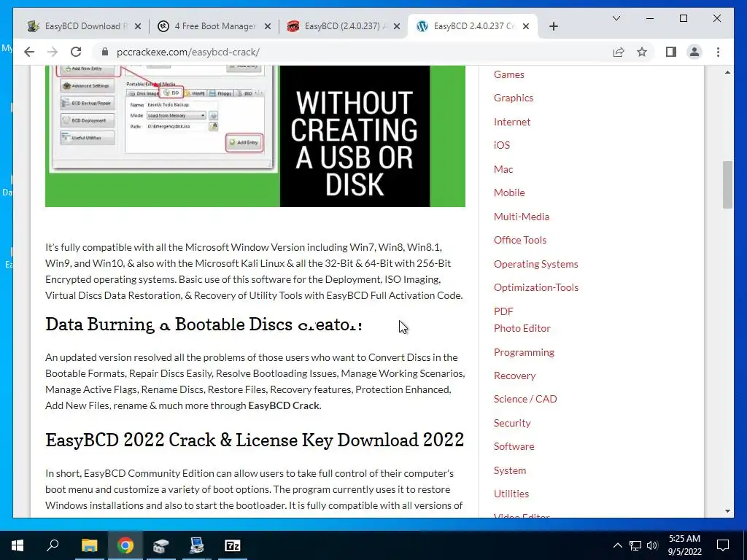The width and height of the screenshot is (747, 560).
Task: Open the installer box taskbar icon
Action: [x=160, y=545]
